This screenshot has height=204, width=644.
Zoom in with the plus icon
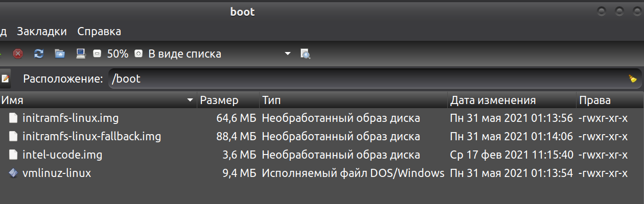[138, 54]
